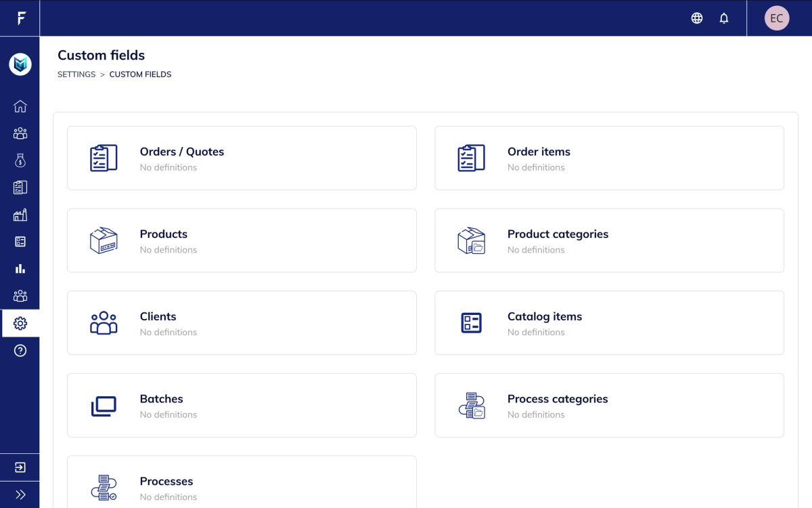Click the round company logo in sidebar
812x508 pixels.
pos(20,64)
